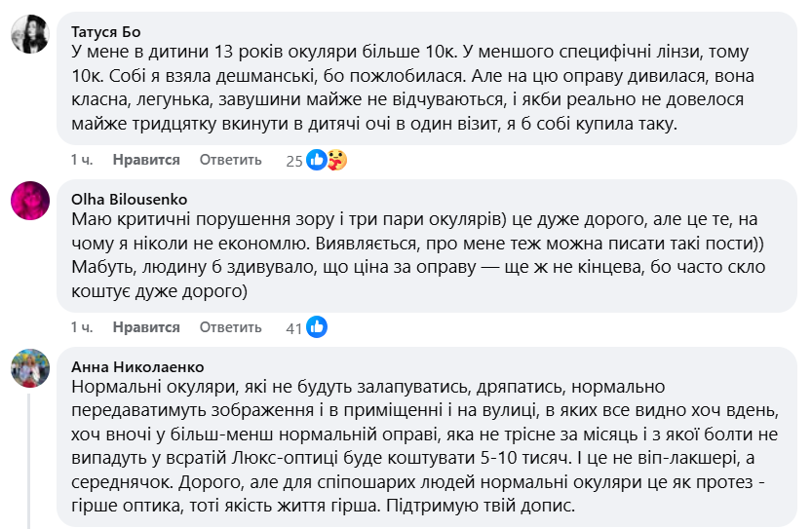Image resolution: width=812 pixels, height=529 pixels.
Task: Click the thumbs-up reaction icon next to 41
Action: point(317,328)
